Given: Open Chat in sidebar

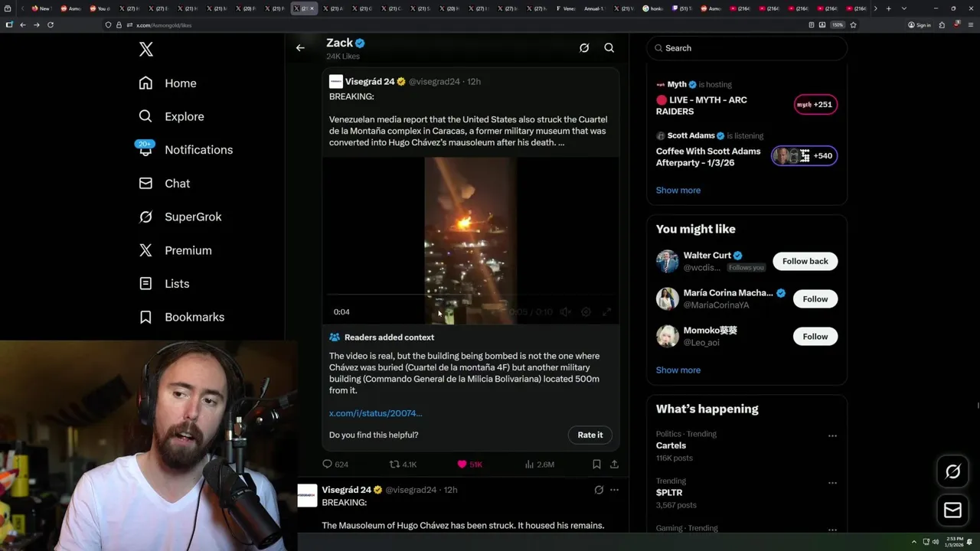Looking at the screenshot, I should (165, 184).
